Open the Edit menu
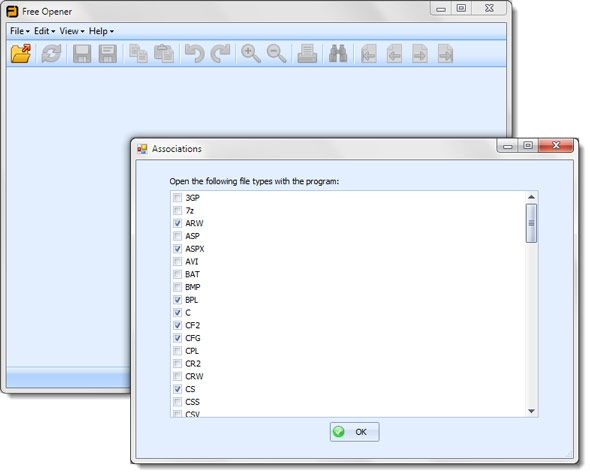The width and height of the screenshot is (590, 475). pos(44,31)
